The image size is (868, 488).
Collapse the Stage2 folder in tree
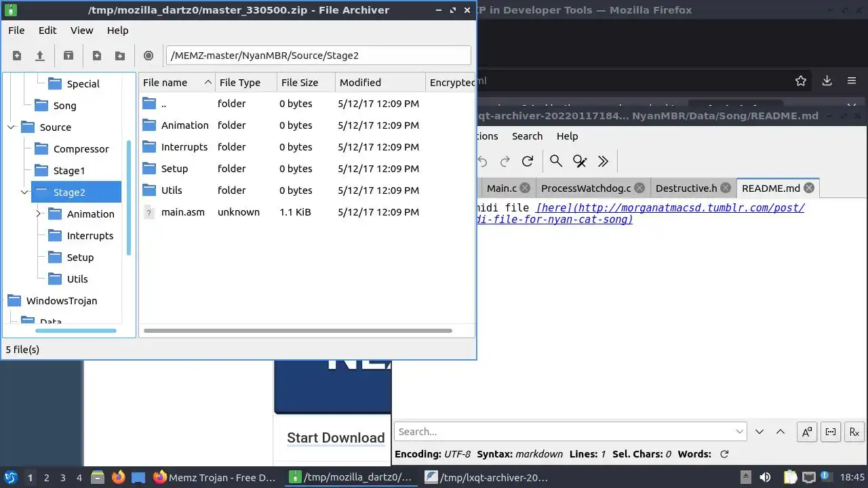coord(25,192)
